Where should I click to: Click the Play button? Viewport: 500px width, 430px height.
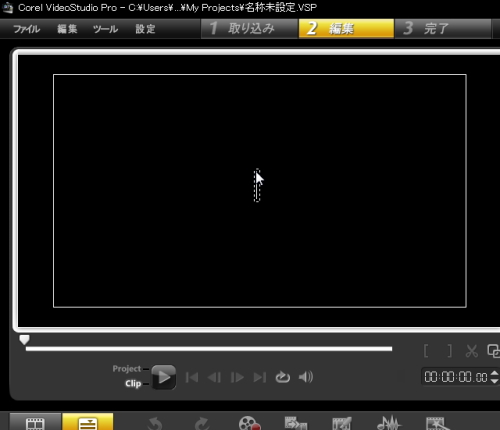pyautogui.click(x=163, y=377)
